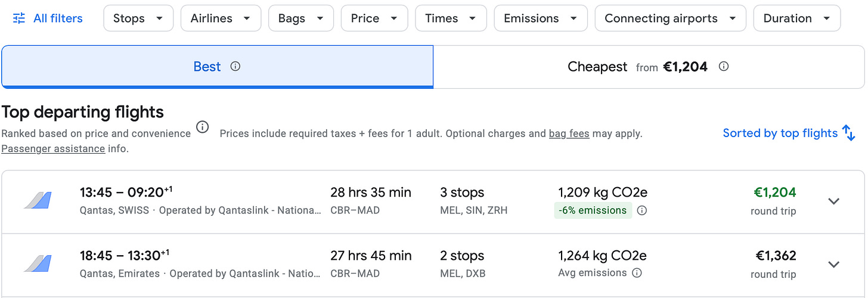Viewport: 868px width, 298px height.
Task: Click info icon beside Avg emissions
Action: (637, 273)
